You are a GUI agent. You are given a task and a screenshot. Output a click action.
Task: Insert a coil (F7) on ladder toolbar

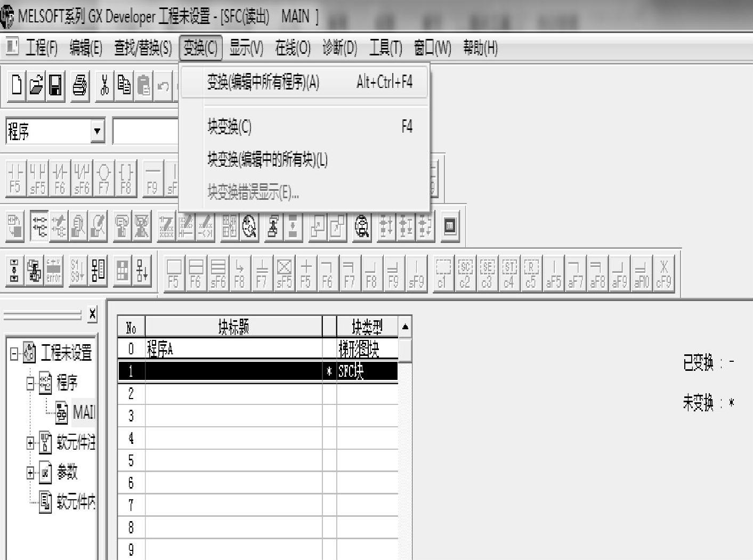(103, 178)
